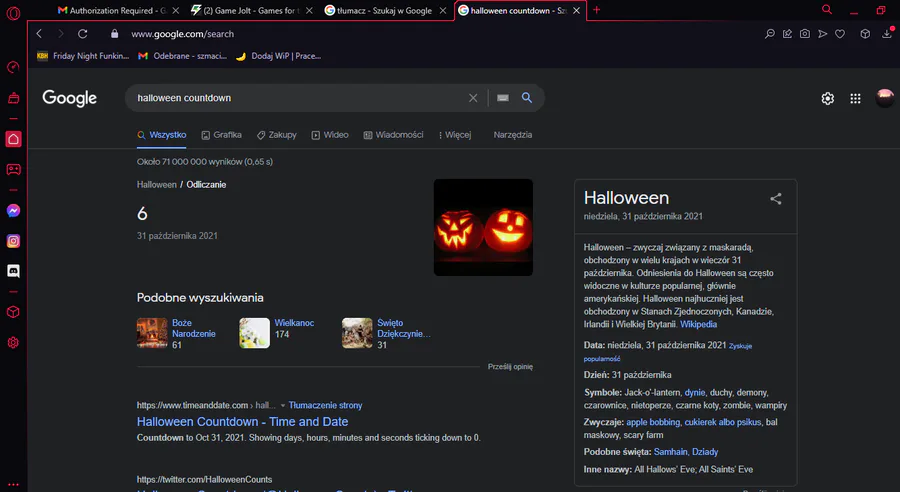Open Messenger in the sidebar

[x=13, y=211]
